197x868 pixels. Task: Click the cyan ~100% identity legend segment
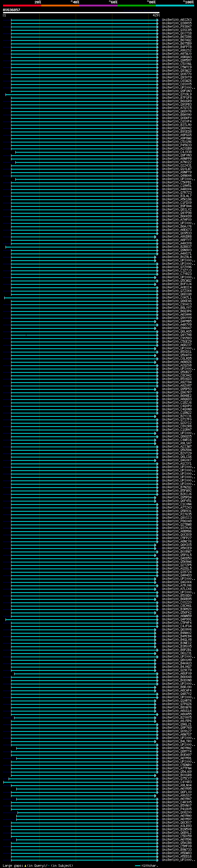[x=175, y=6]
